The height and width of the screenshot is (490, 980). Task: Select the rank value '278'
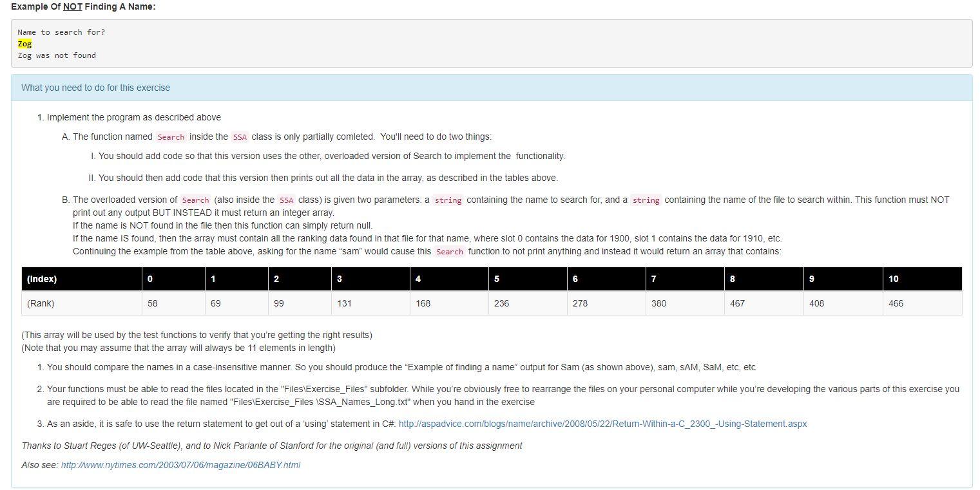581,303
